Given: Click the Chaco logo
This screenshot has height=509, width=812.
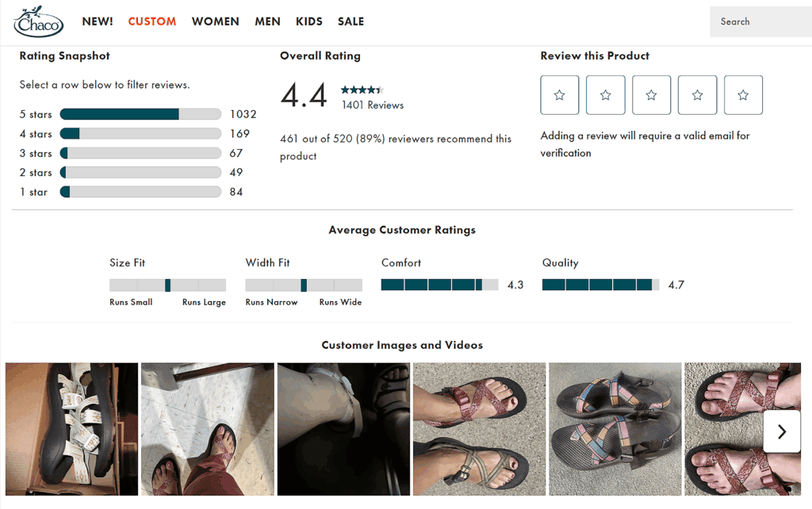Looking at the screenshot, I should [x=38, y=21].
